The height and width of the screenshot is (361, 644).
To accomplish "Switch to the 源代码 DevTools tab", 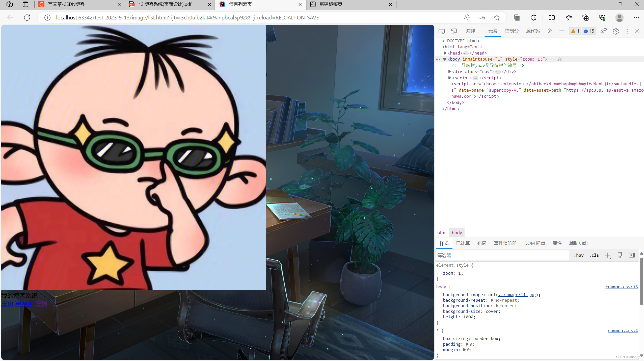I will pyautogui.click(x=533, y=31).
